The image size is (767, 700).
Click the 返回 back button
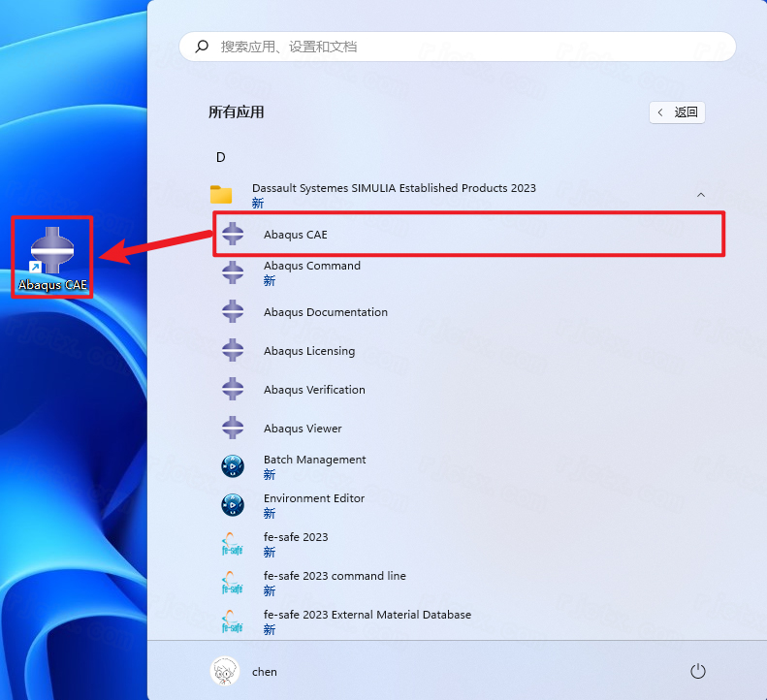point(677,112)
